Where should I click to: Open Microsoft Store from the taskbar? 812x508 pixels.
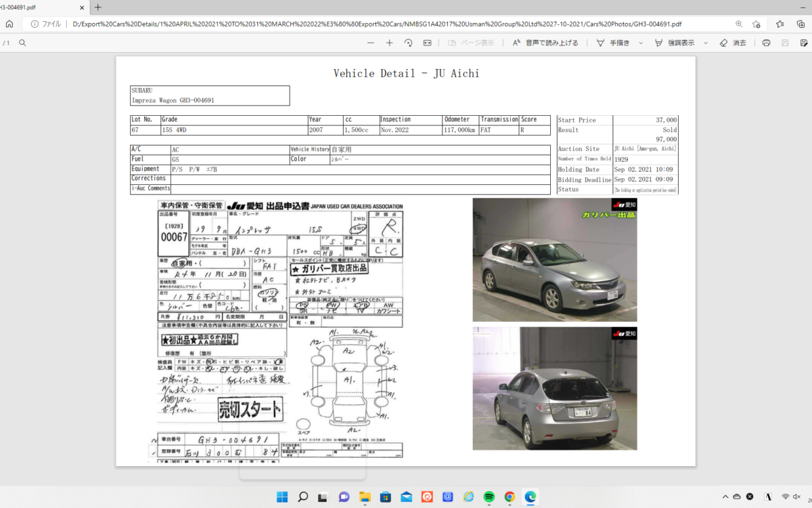pyautogui.click(x=386, y=496)
